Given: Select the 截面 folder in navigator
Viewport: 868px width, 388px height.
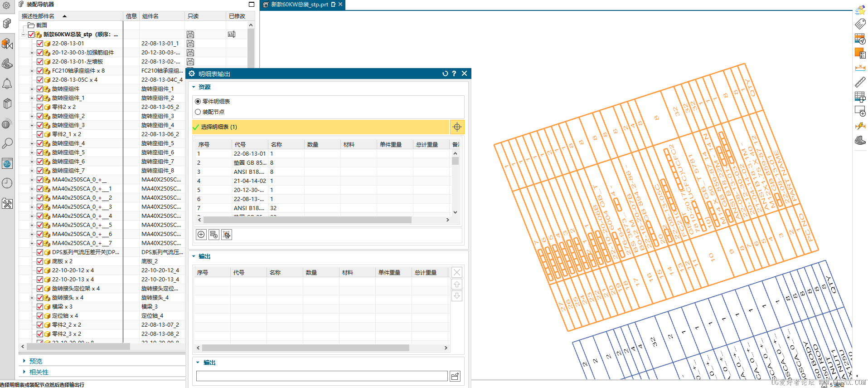Looking at the screenshot, I should (42, 25).
